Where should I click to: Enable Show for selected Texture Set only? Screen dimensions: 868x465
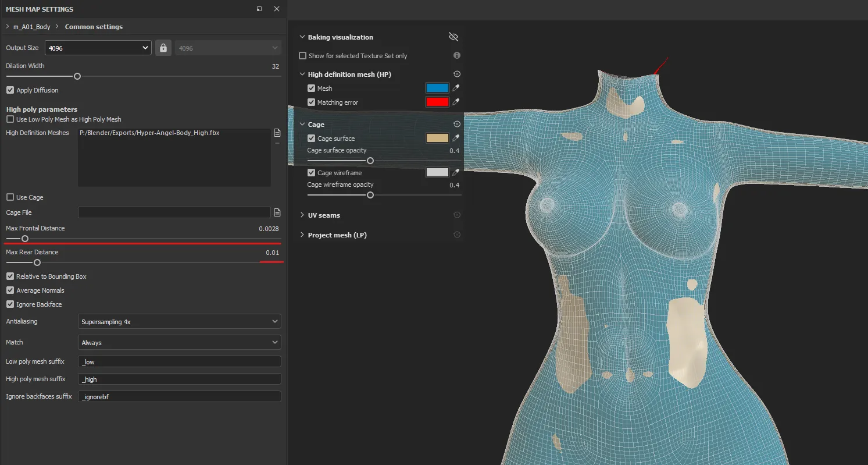(x=302, y=56)
